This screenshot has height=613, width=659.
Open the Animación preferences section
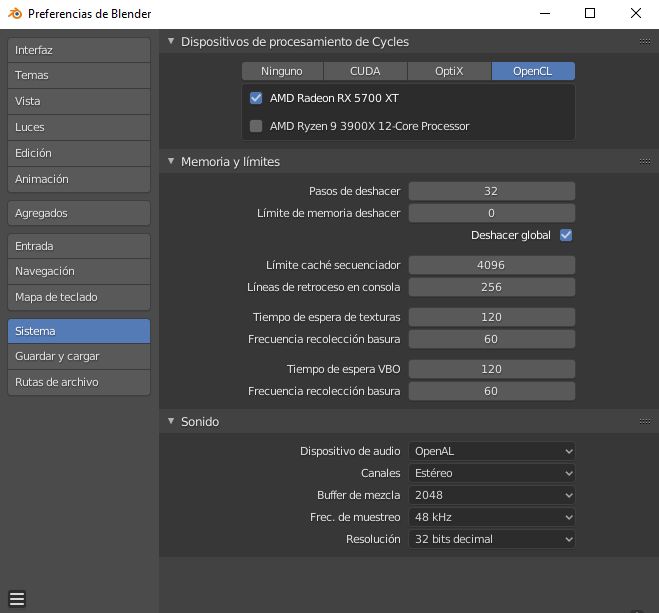(x=79, y=179)
